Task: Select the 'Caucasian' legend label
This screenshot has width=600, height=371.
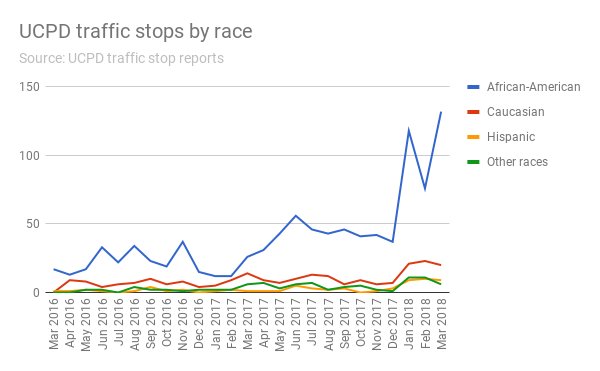Action: (515, 112)
